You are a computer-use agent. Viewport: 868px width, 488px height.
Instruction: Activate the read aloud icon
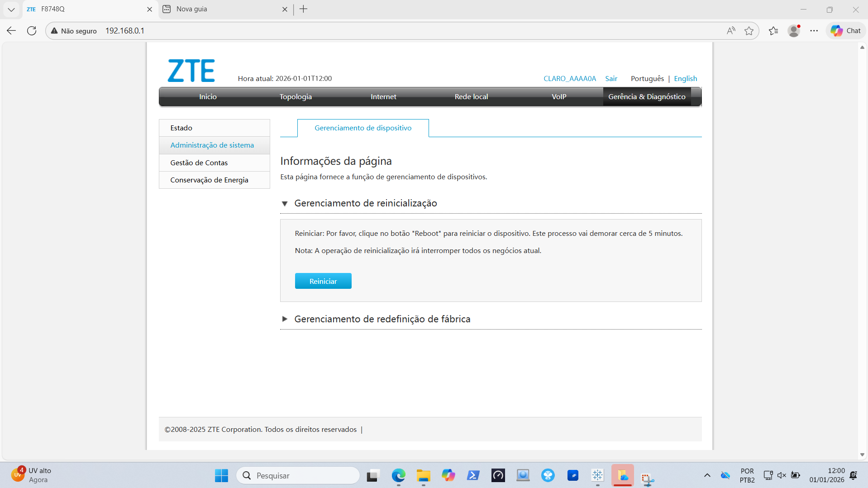click(730, 30)
